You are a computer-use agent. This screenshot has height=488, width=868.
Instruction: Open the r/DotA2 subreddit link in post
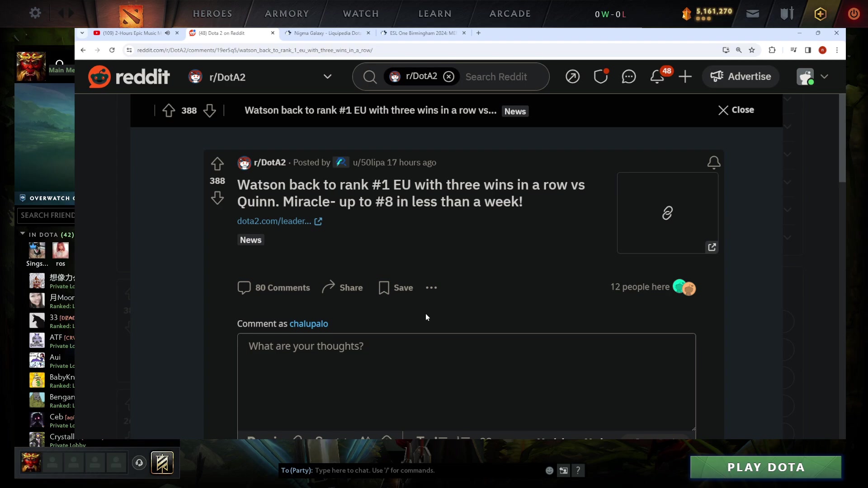[x=269, y=163]
